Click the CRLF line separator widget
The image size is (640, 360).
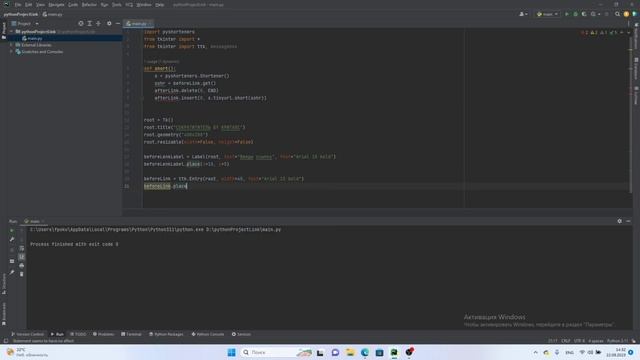coord(565,341)
